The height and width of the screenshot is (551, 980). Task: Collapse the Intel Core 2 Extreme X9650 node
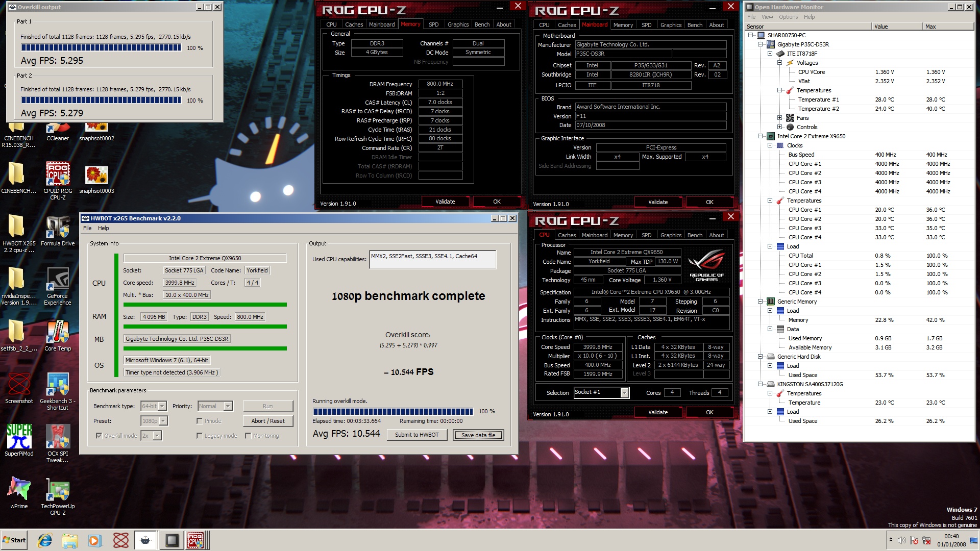coord(761,136)
